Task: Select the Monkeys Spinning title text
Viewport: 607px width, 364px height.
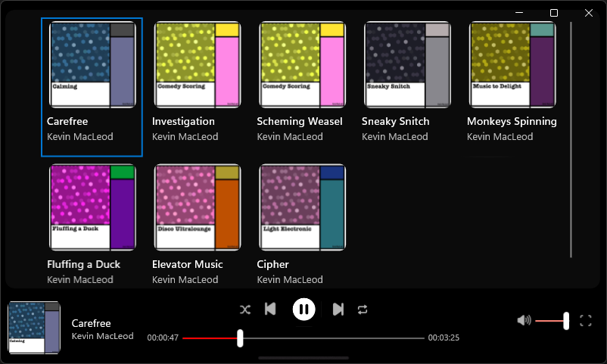Action: coord(512,121)
